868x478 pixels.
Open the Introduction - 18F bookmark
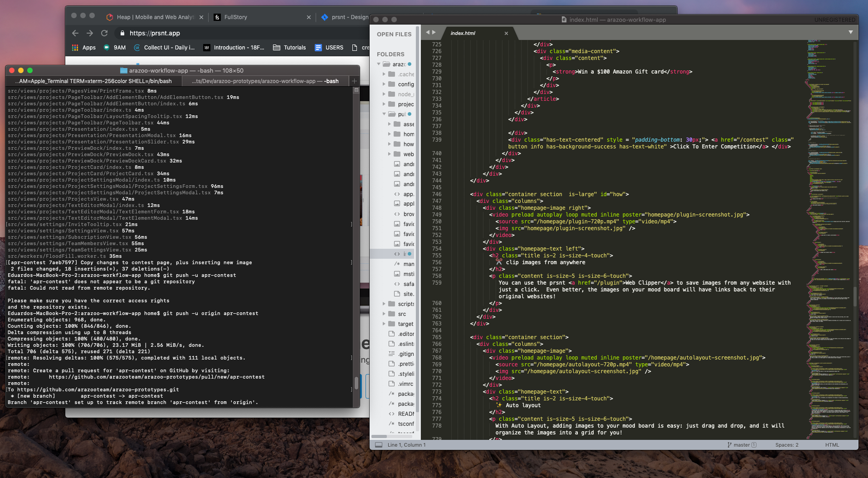click(234, 47)
